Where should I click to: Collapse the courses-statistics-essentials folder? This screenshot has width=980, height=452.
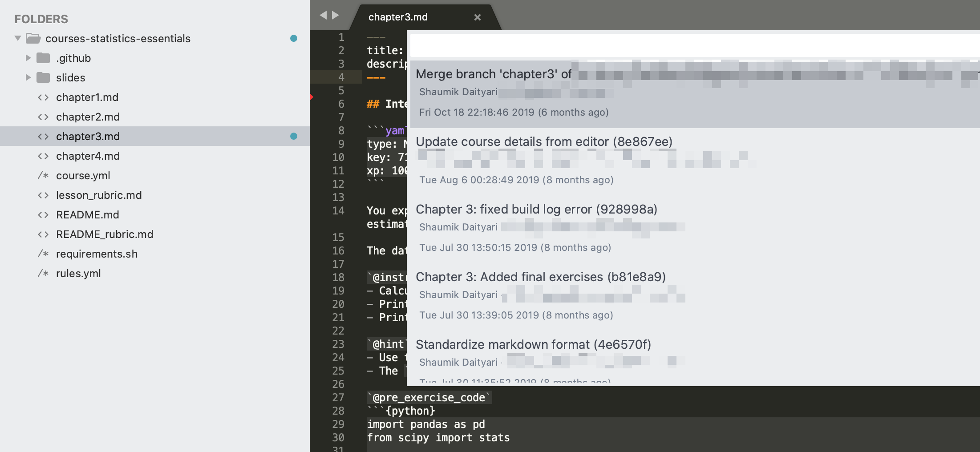[x=17, y=38]
